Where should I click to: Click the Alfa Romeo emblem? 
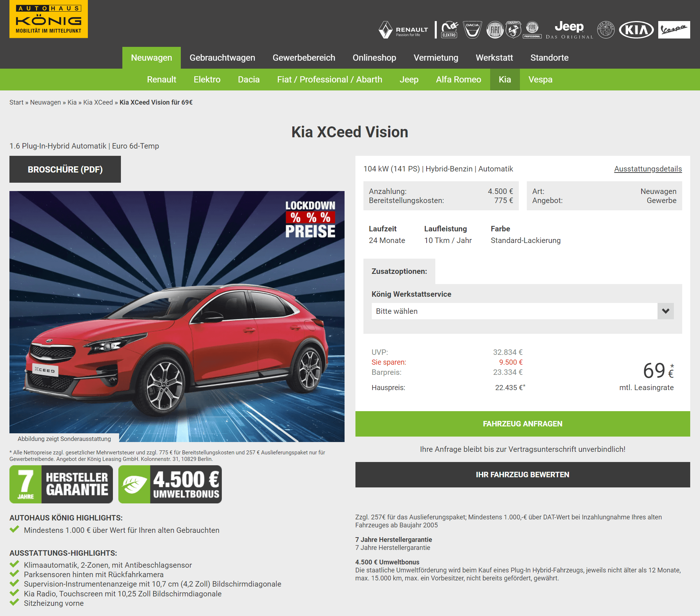606,30
